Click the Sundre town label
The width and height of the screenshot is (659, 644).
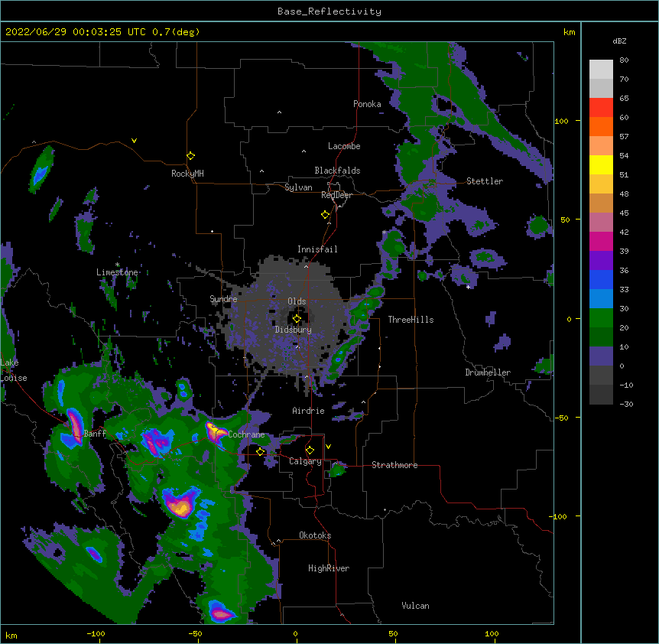223,299
